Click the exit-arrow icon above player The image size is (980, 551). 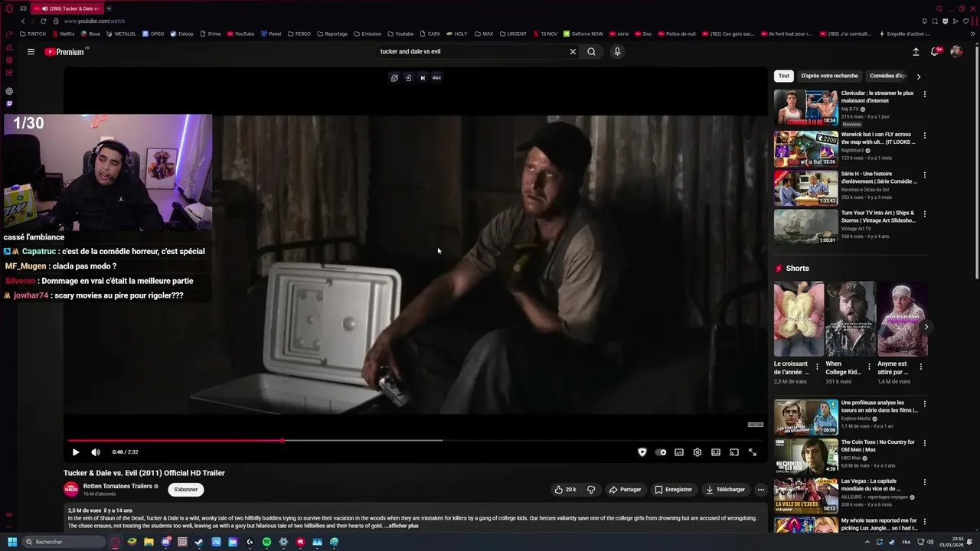(408, 77)
